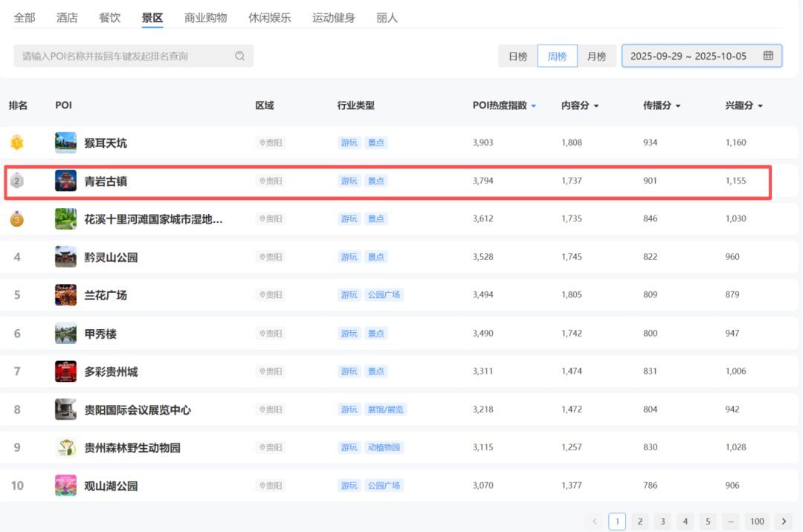Click the gold first-place medal icon

pos(16,143)
